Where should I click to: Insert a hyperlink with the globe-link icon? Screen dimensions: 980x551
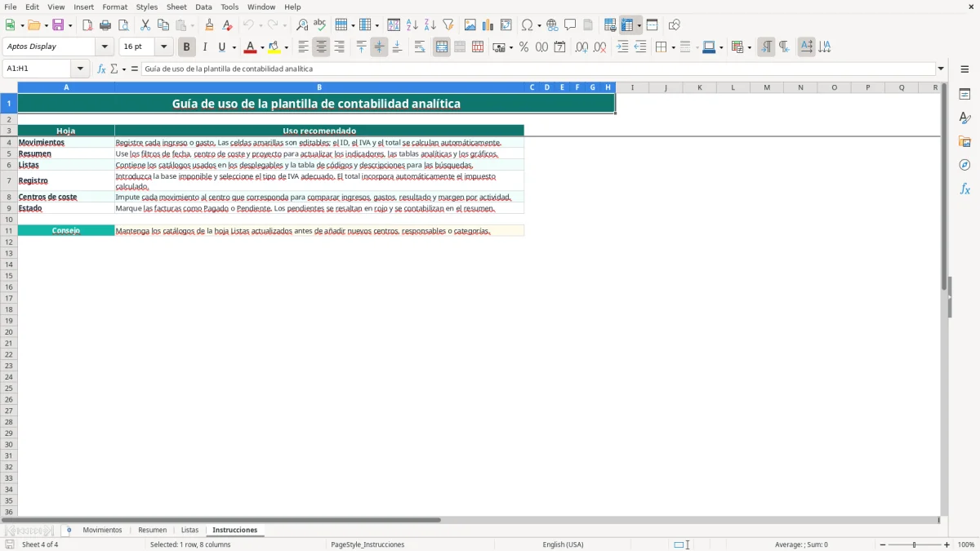(x=552, y=25)
